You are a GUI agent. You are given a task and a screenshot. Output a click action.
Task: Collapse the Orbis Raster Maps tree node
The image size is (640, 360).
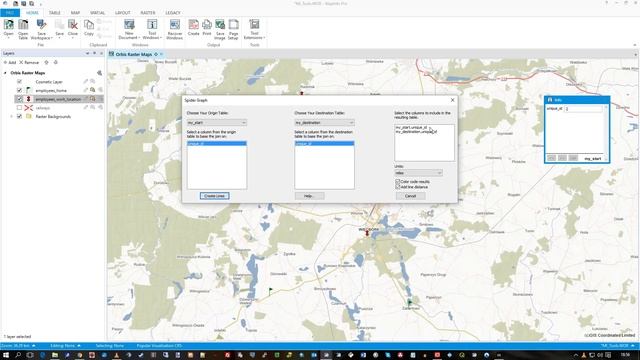5,73
